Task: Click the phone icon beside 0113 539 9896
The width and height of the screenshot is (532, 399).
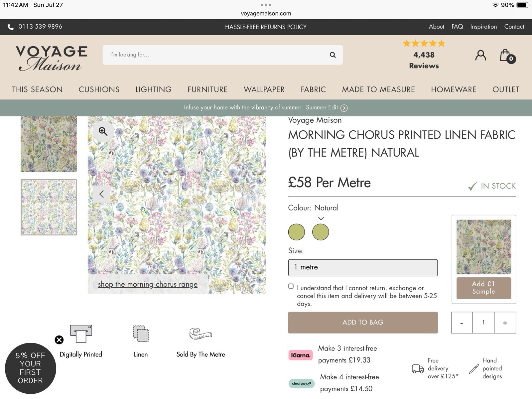Action: [x=11, y=27]
